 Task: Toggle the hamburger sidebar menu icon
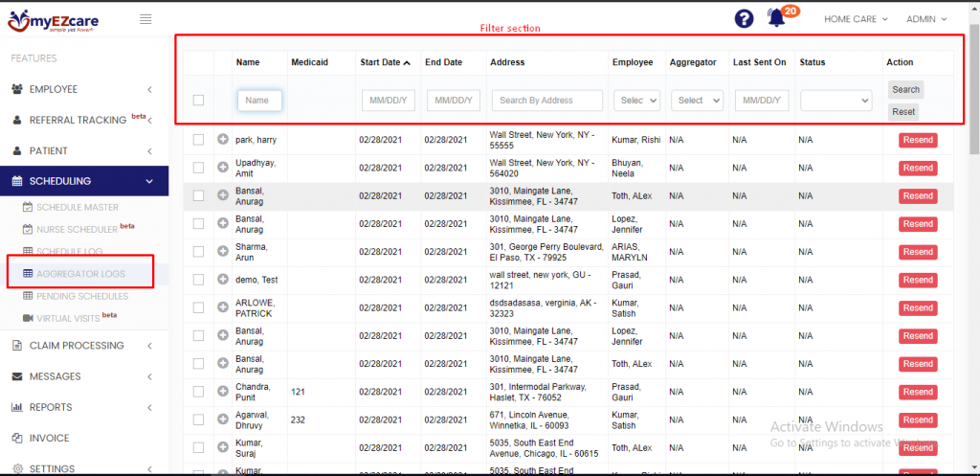point(145,19)
